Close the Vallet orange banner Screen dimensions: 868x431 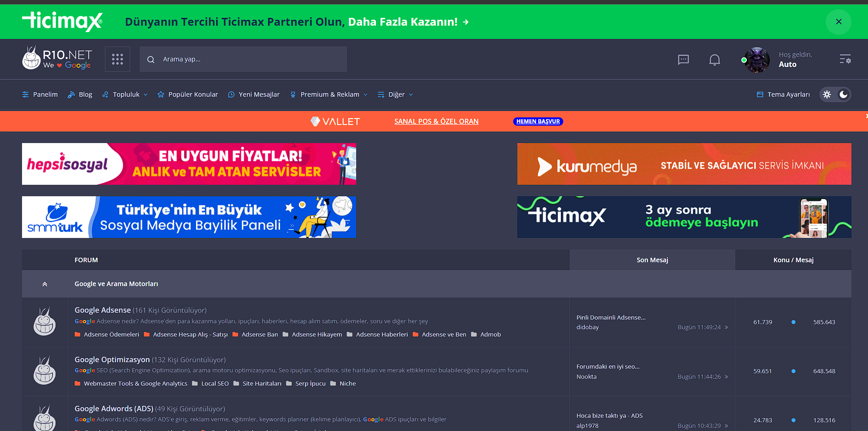coord(866,116)
